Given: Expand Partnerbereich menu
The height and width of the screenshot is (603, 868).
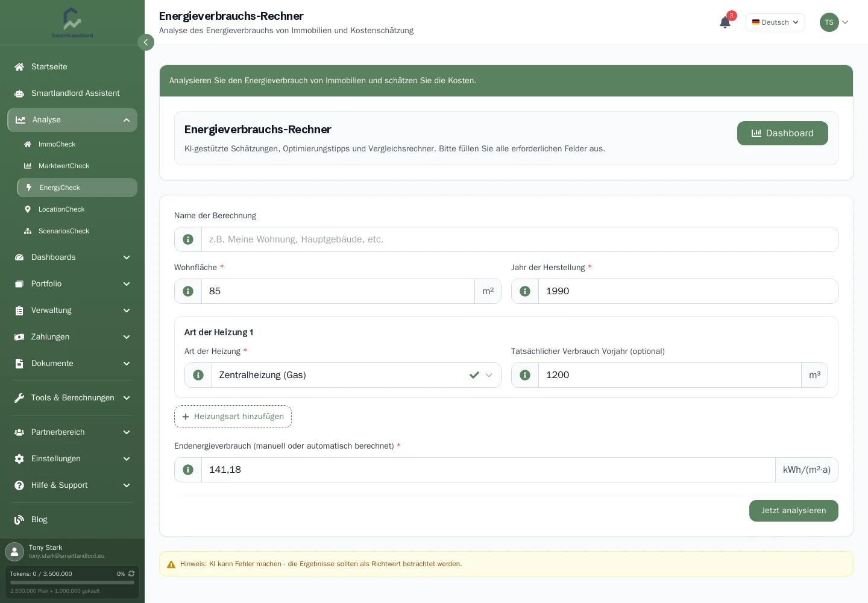Looking at the screenshot, I should [72, 432].
